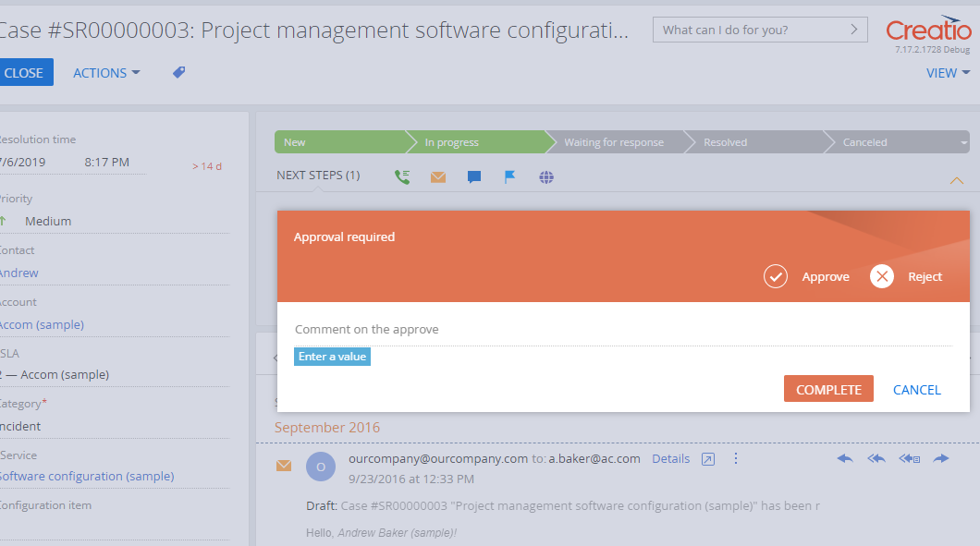Click the September 2016 timeline heading
Image resolution: width=980 pixels, height=546 pixels.
pos(327,428)
